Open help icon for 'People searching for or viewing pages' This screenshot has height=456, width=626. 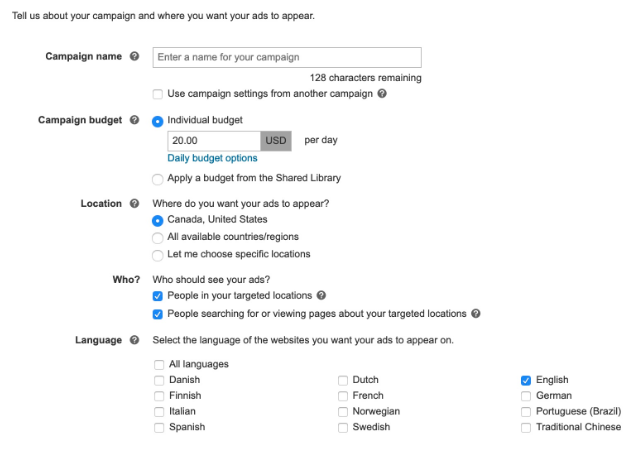tap(475, 313)
